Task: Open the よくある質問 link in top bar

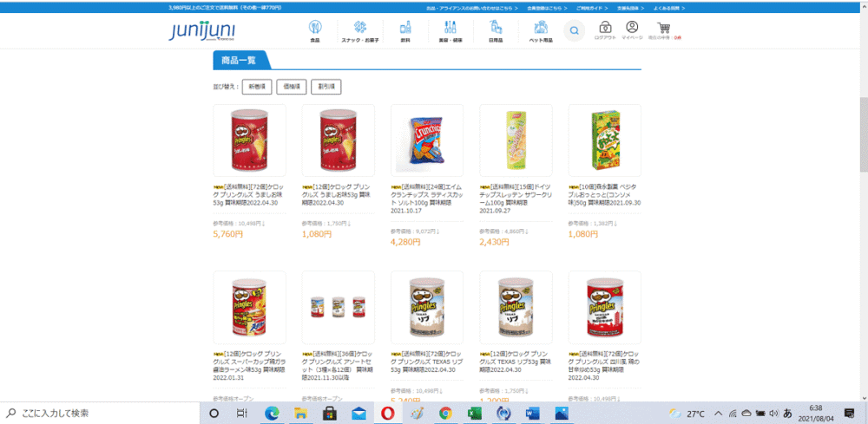Action: (668, 9)
